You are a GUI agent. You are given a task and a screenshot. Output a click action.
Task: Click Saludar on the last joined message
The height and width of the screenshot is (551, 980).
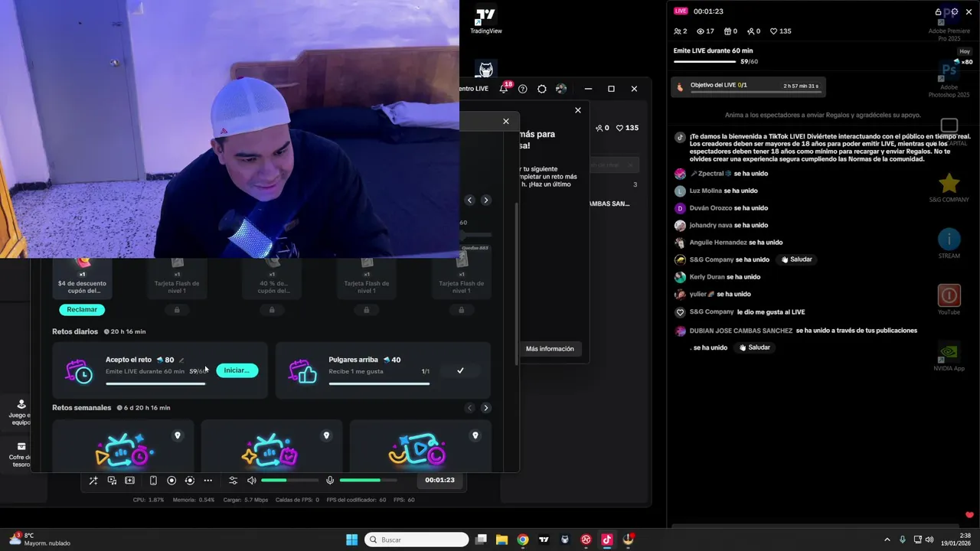(755, 347)
